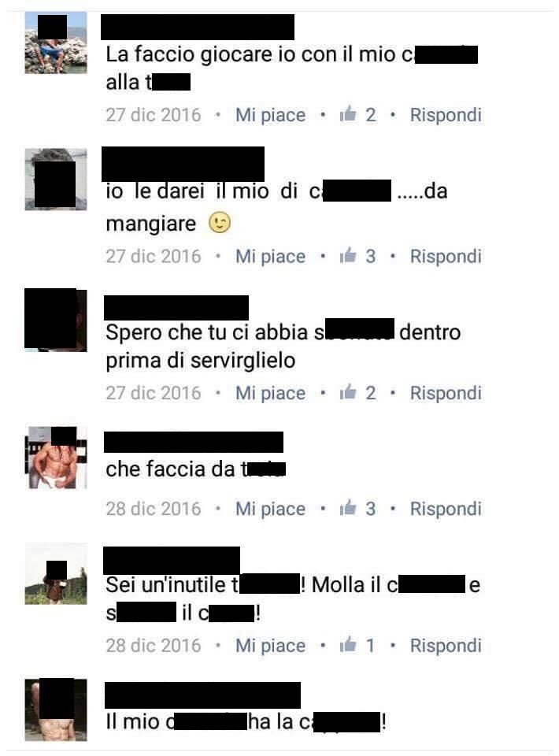
Task: Click Rispondi under the 'Molla il' comment
Action: coord(446,646)
